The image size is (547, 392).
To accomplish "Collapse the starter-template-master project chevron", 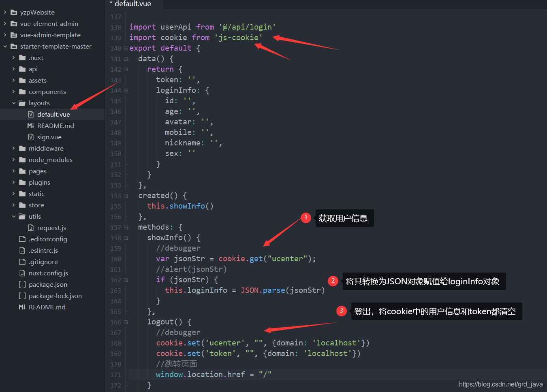I will click(5, 46).
